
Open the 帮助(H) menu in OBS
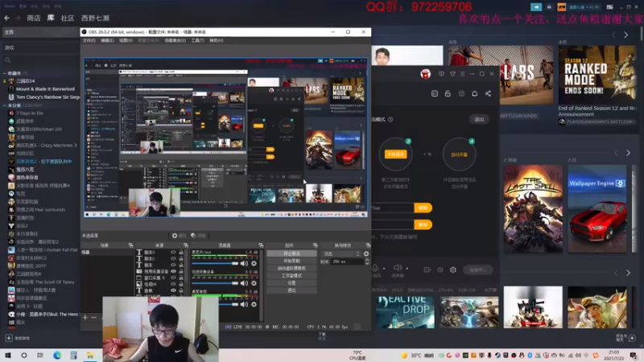[217, 41]
